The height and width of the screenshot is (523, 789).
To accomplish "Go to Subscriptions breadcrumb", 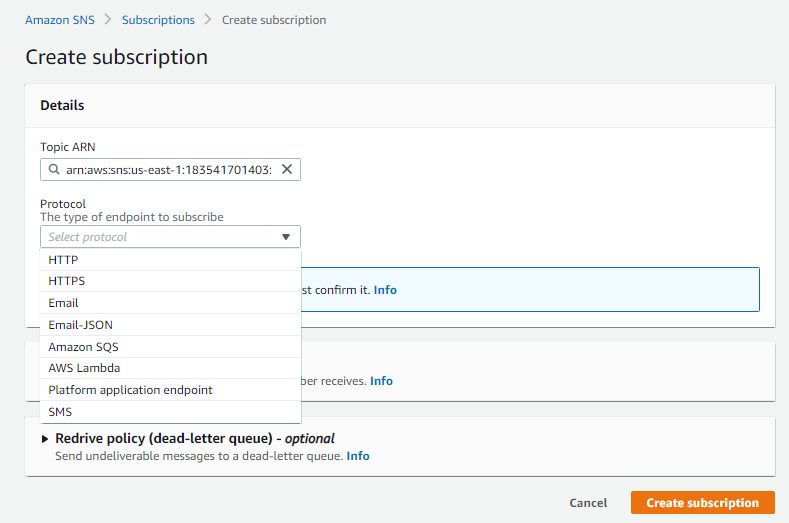I will coord(158,20).
